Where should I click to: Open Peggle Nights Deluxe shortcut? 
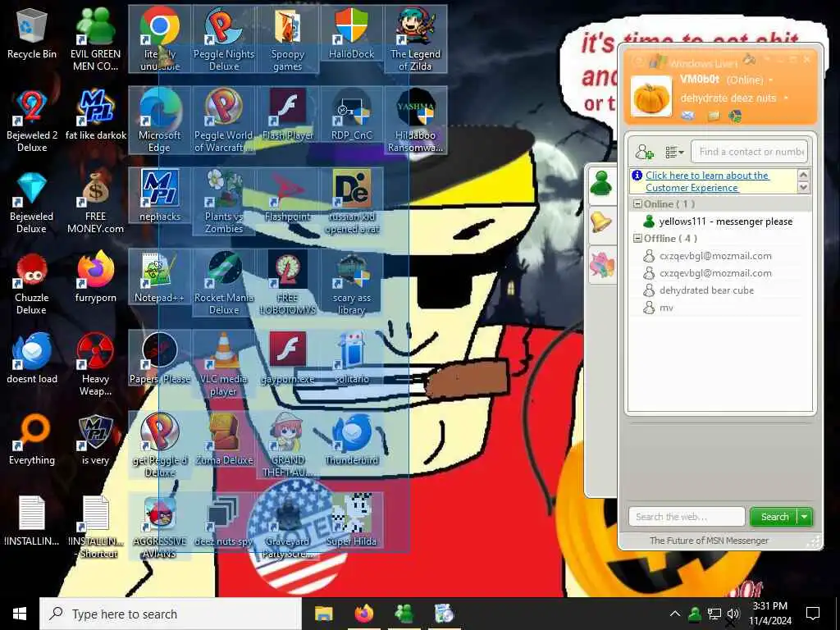pos(223,39)
